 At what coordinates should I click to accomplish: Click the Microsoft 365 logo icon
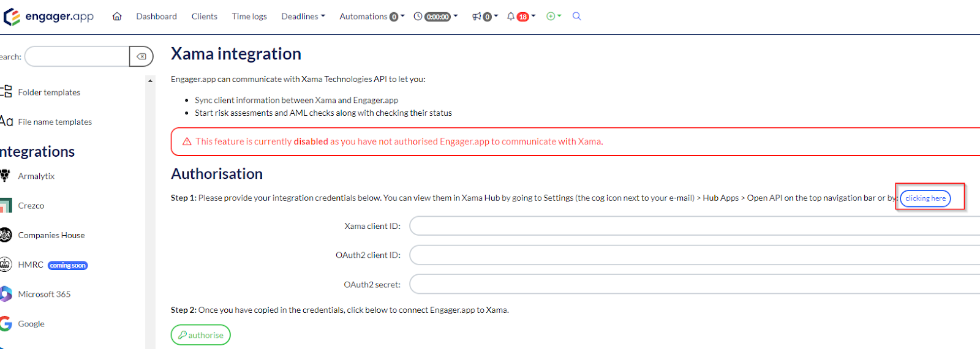click(x=6, y=294)
